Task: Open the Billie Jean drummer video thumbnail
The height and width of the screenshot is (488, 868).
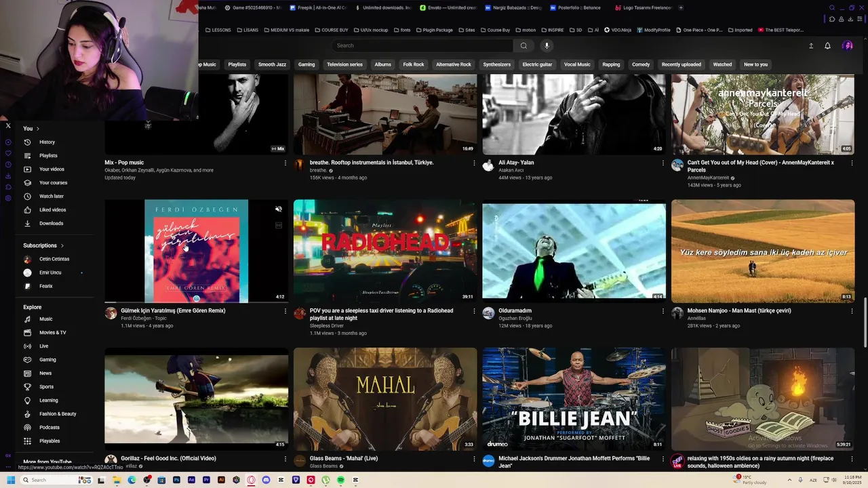Action: click(x=574, y=399)
